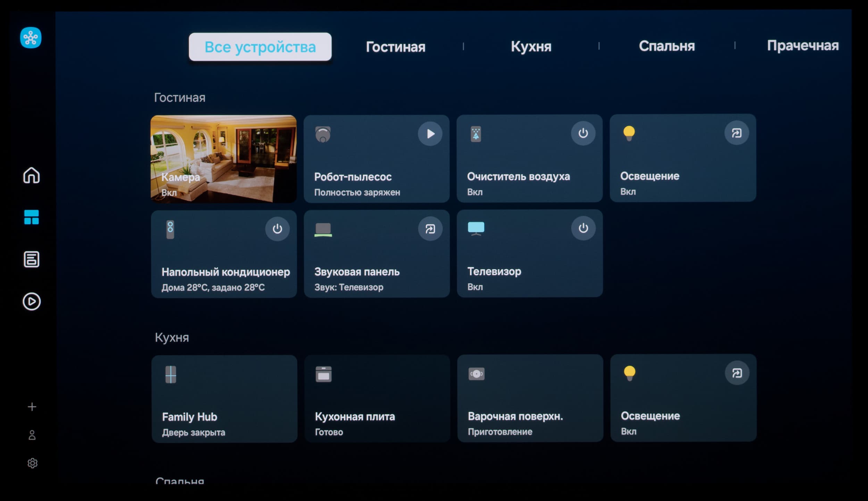This screenshot has width=868, height=501.
Task: Toggle power for Напольный кондиционер
Action: click(x=277, y=229)
